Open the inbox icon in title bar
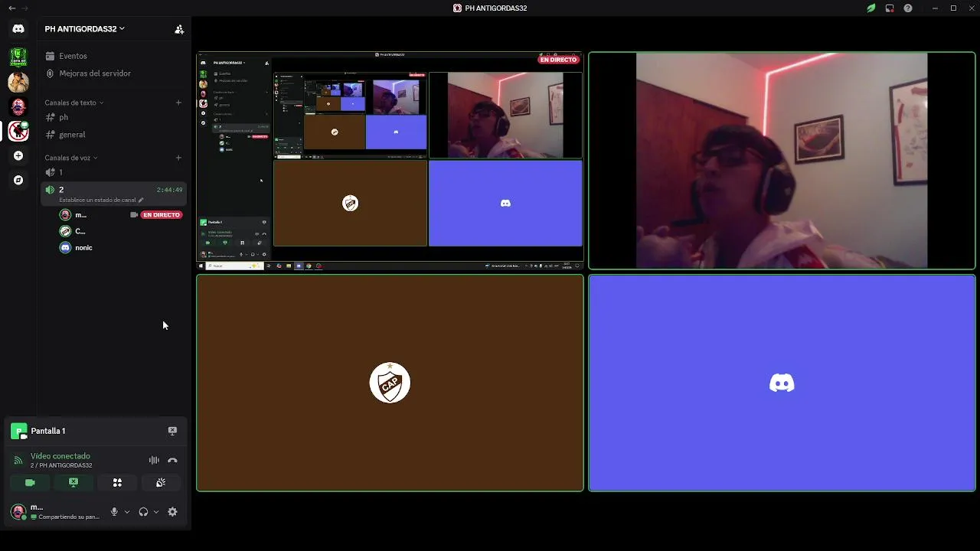Screen dimensions: 980x551 coord(890,8)
